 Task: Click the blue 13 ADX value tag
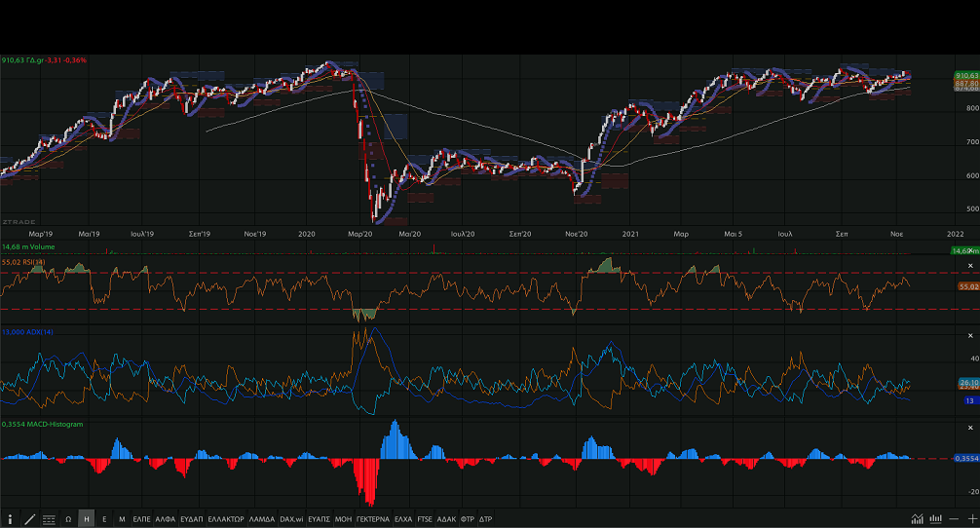tap(969, 400)
